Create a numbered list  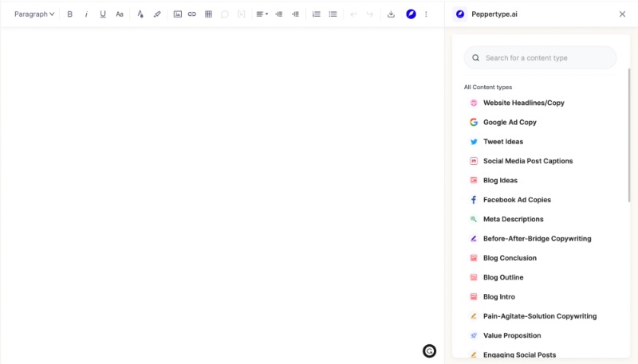point(316,14)
